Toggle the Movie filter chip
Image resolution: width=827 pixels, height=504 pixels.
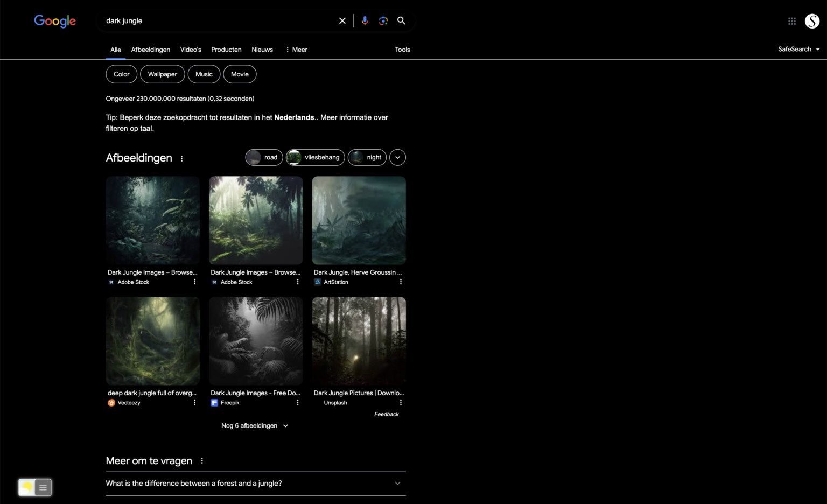click(x=240, y=74)
